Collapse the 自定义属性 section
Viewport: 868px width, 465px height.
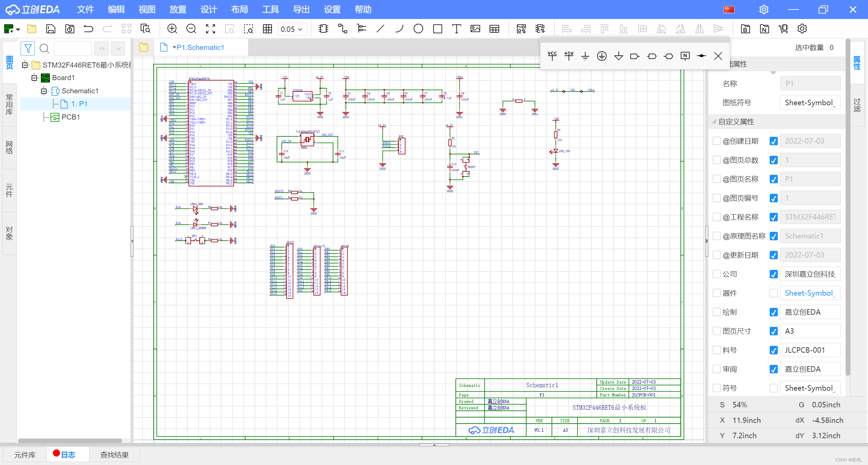click(x=714, y=122)
